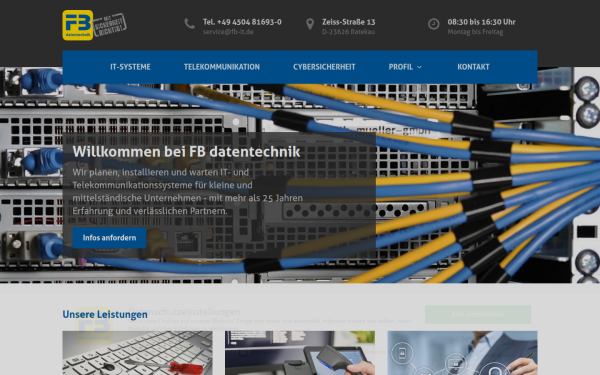600x375 pixels.
Task: Click the location pin icon
Action: [310, 24]
